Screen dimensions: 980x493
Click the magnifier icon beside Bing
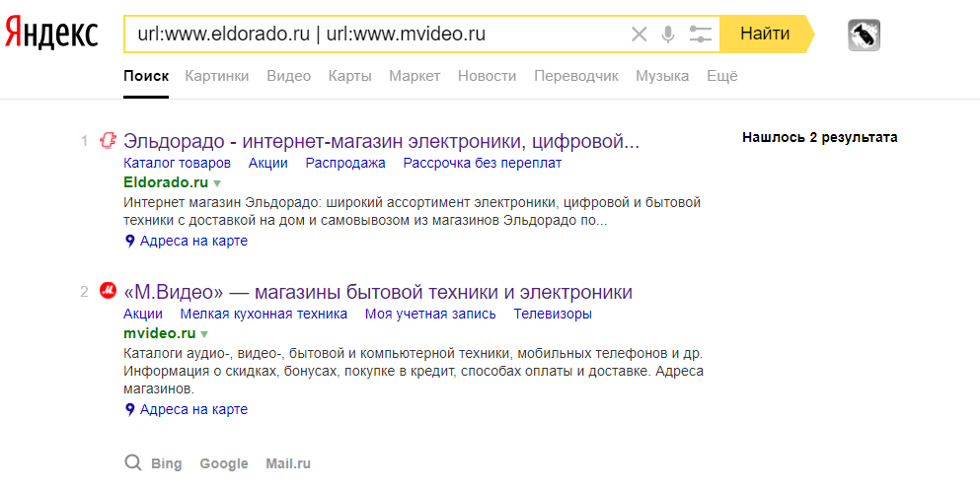click(132, 463)
